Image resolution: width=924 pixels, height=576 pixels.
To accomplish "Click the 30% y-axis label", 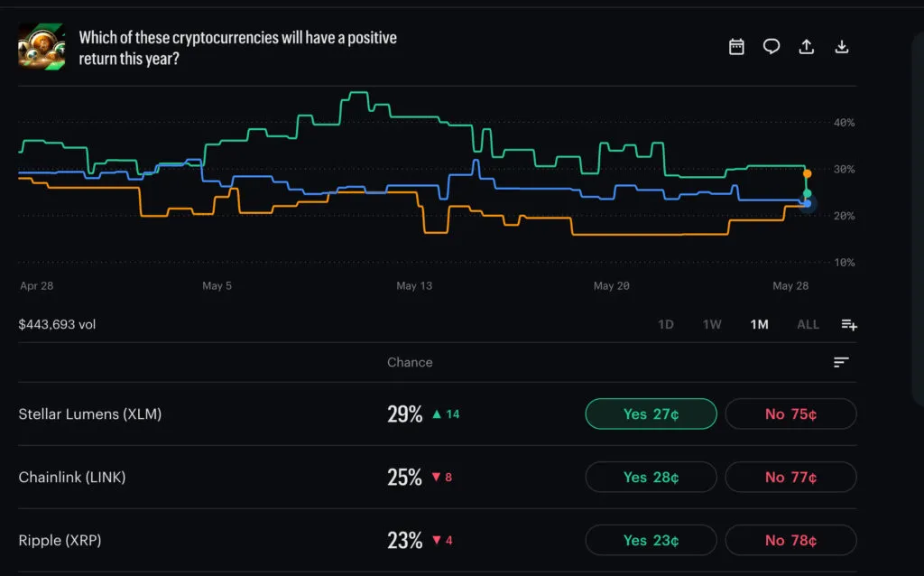I will (x=844, y=169).
